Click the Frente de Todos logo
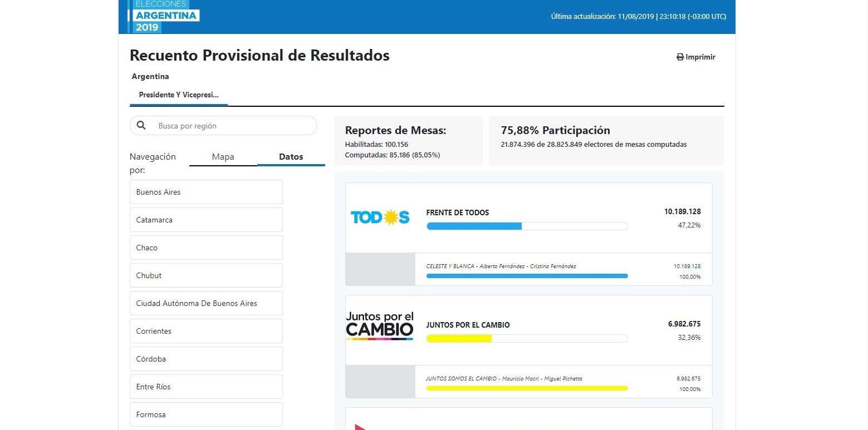This screenshot has height=430, width=868. 380,218
